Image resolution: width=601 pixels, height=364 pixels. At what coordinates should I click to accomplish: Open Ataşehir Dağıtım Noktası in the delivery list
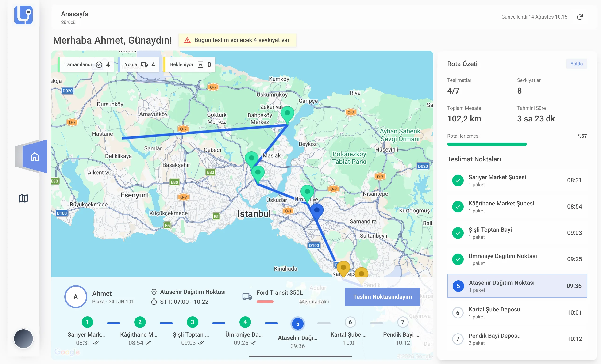(x=517, y=286)
